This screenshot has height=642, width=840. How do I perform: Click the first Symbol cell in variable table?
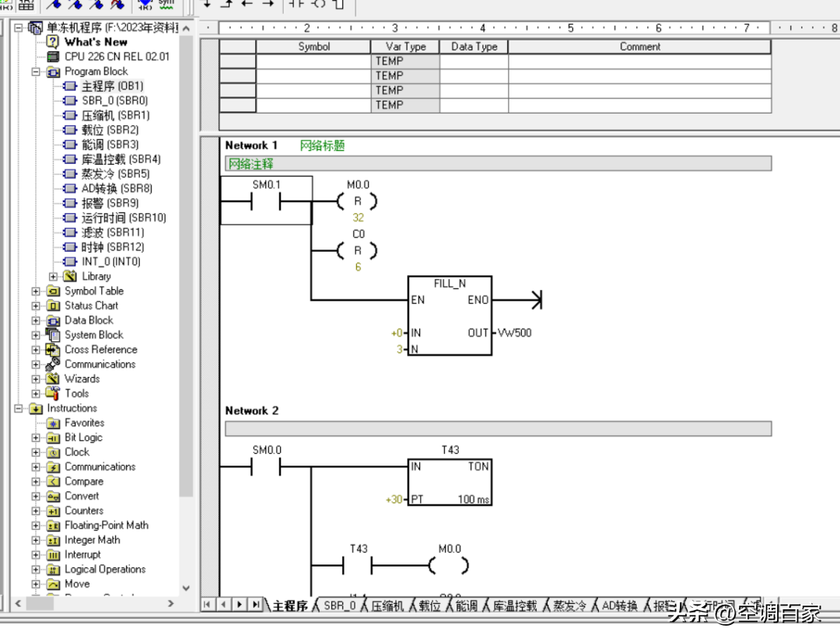click(x=313, y=61)
